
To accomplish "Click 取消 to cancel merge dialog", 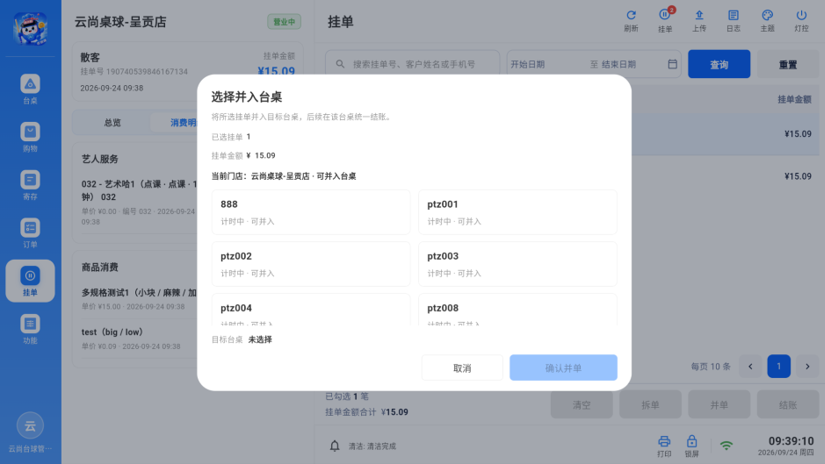I will (462, 368).
